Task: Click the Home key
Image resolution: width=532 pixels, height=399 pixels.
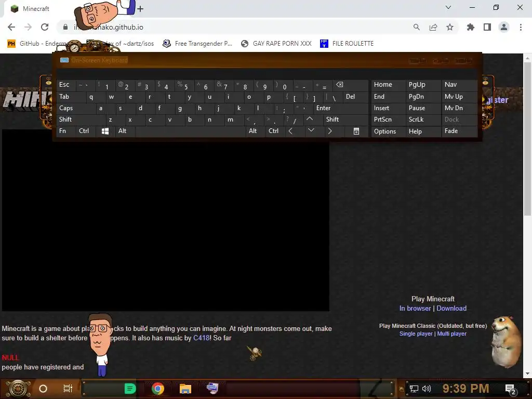Action: click(388, 85)
